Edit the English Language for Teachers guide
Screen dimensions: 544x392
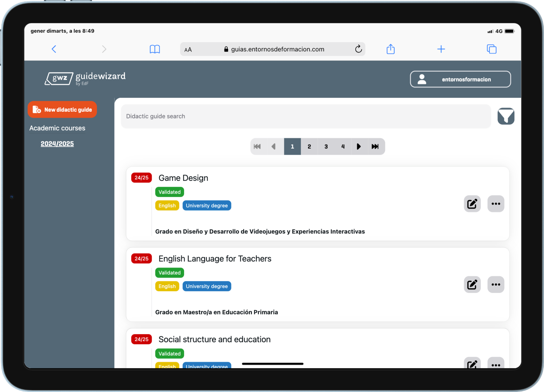pos(472,284)
